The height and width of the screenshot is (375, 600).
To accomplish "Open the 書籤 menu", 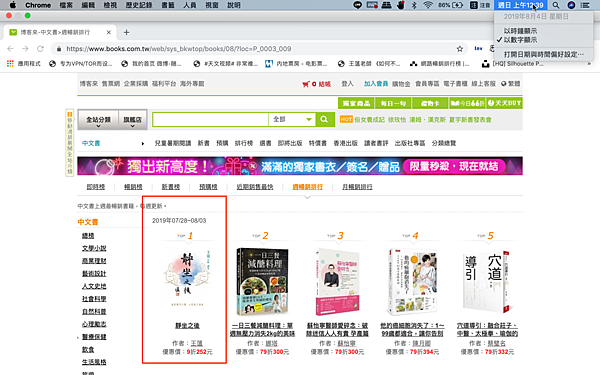I will tap(168, 5).
